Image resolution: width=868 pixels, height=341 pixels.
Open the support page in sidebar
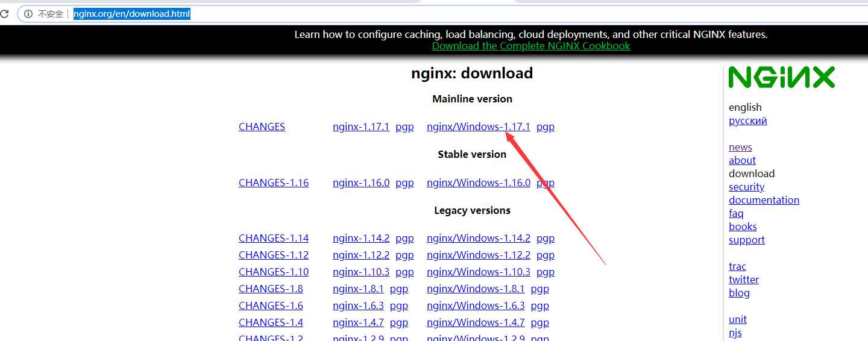[746, 240]
